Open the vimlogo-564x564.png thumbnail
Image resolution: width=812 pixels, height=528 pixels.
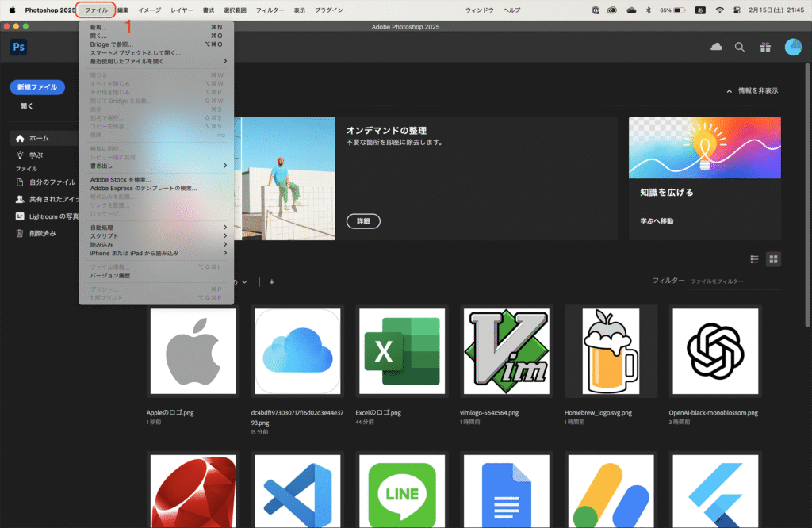coord(507,351)
